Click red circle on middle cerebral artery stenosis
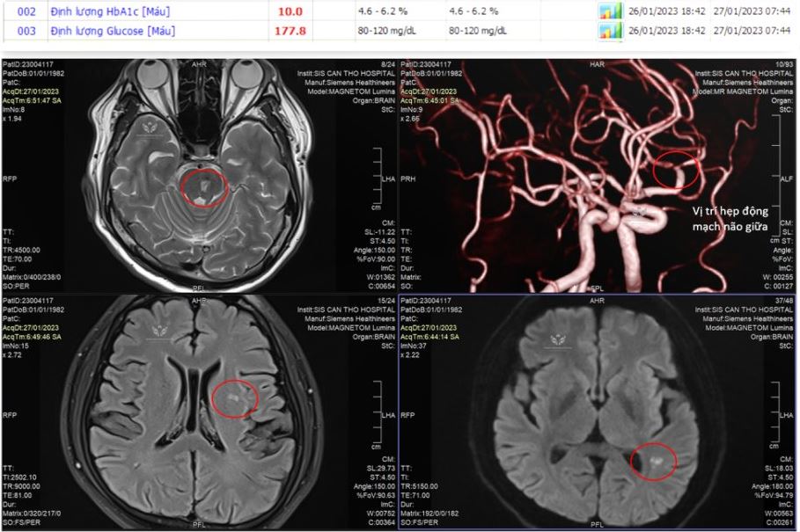The width and height of the screenshot is (800, 532). 676,170
